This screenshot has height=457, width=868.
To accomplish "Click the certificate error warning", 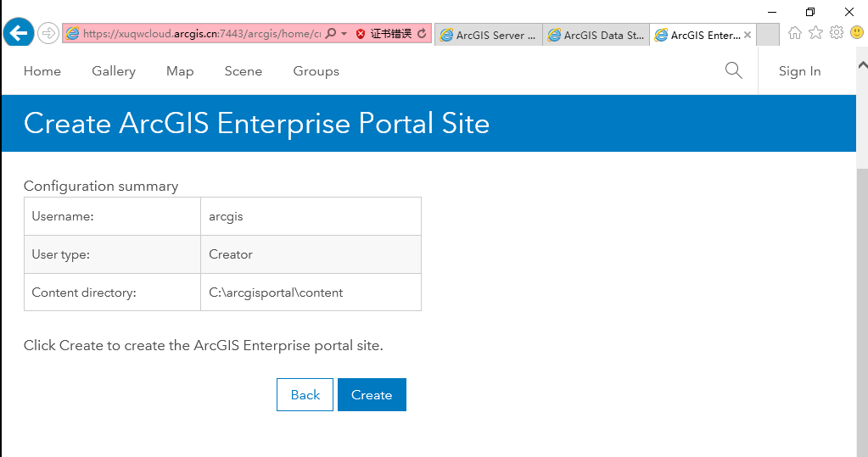I will point(384,34).
